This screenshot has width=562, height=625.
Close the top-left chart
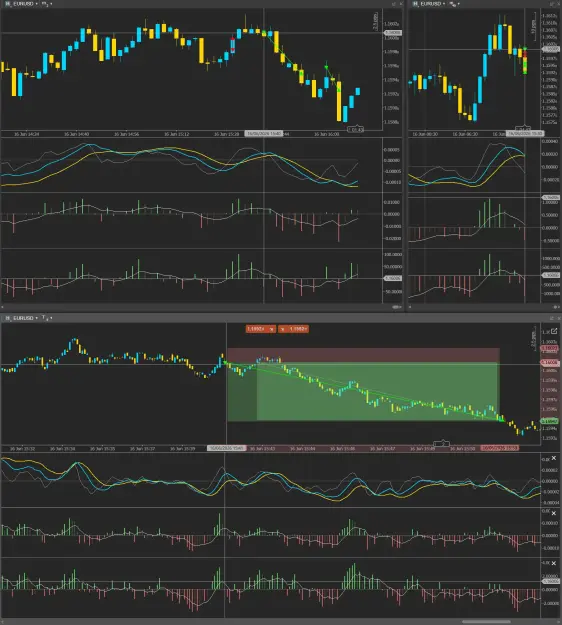coord(401,4)
